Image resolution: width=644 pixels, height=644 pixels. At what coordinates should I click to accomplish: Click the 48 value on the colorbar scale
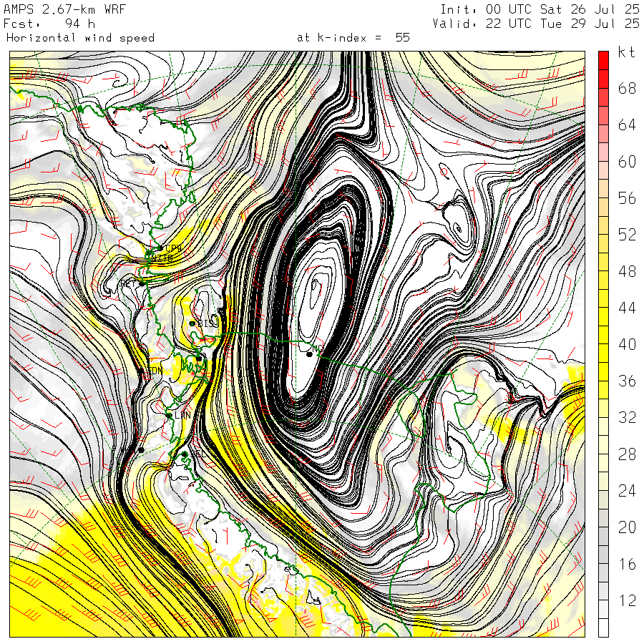627,271
